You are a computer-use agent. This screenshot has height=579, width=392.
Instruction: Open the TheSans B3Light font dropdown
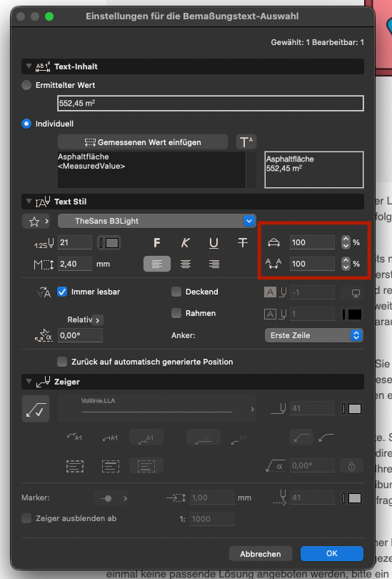pos(156,221)
